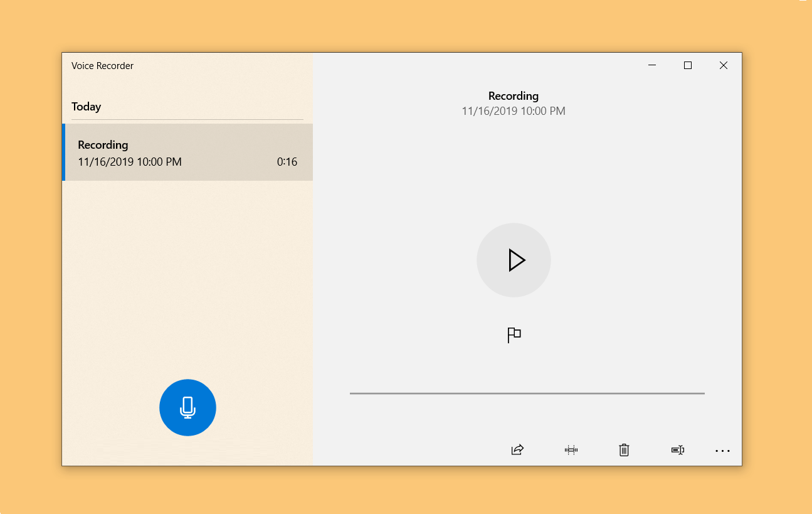
Task: Click the 0:16 duration text
Action: coord(287,162)
